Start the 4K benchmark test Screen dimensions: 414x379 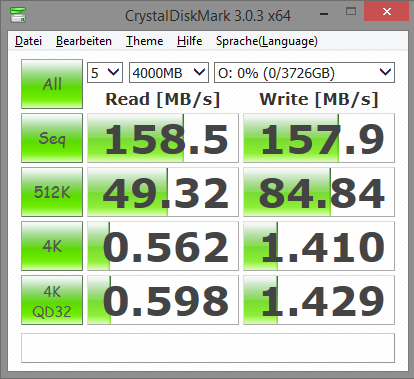(52, 246)
